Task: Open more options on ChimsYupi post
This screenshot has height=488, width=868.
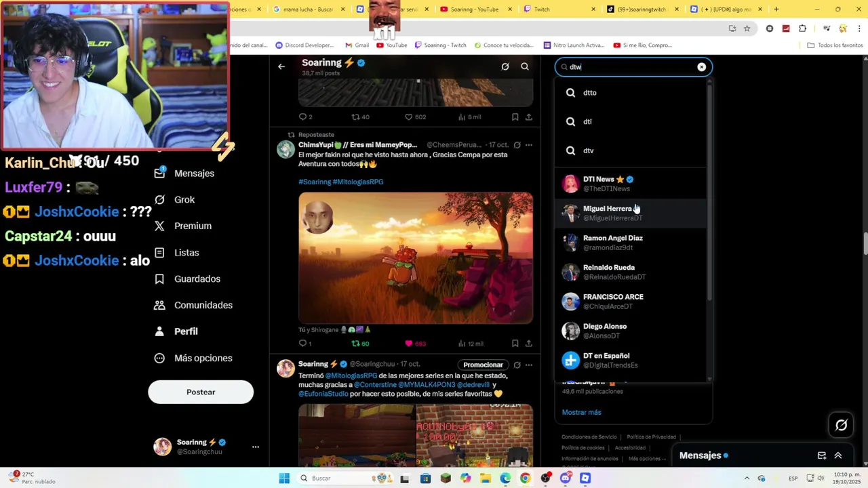Action: (x=529, y=145)
